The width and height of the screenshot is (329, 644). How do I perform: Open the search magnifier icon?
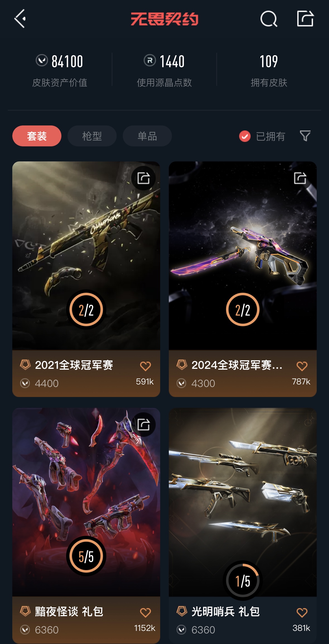[x=269, y=19]
